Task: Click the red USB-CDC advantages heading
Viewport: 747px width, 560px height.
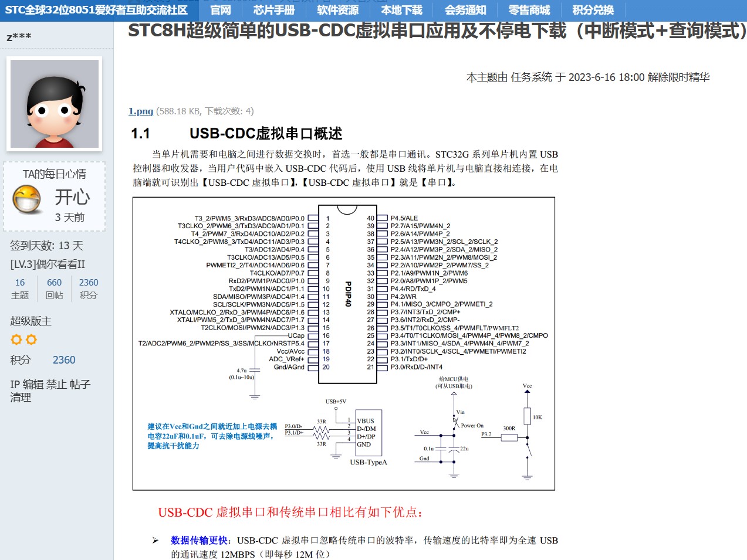Action: 290,513
